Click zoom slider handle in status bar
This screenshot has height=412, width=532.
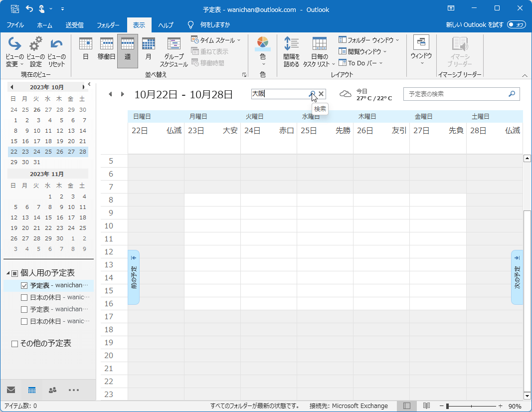(x=448, y=406)
